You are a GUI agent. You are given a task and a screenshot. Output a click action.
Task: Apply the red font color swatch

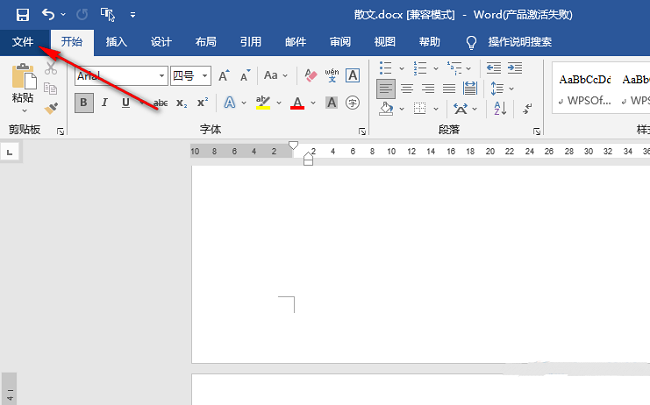297,103
